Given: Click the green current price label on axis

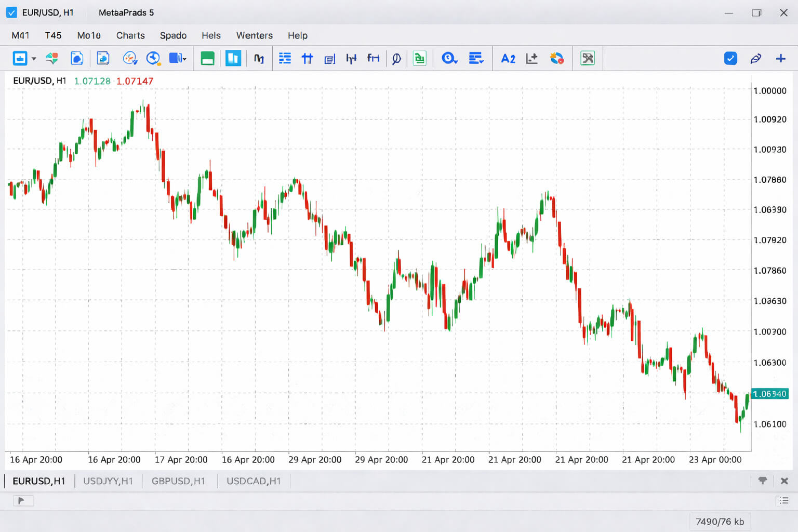Looking at the screenshot, I should [x=770, y=394].
